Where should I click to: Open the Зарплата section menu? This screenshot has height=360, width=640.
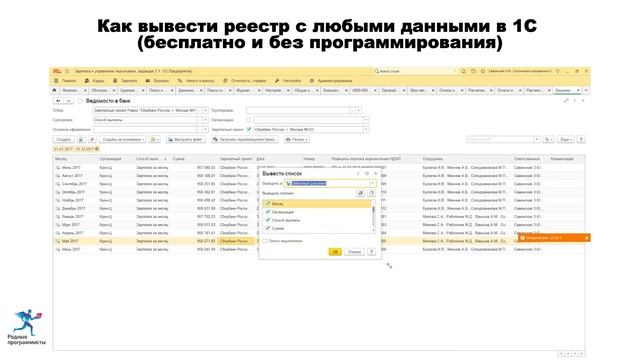pyautogui.click(x=125, y=81)
